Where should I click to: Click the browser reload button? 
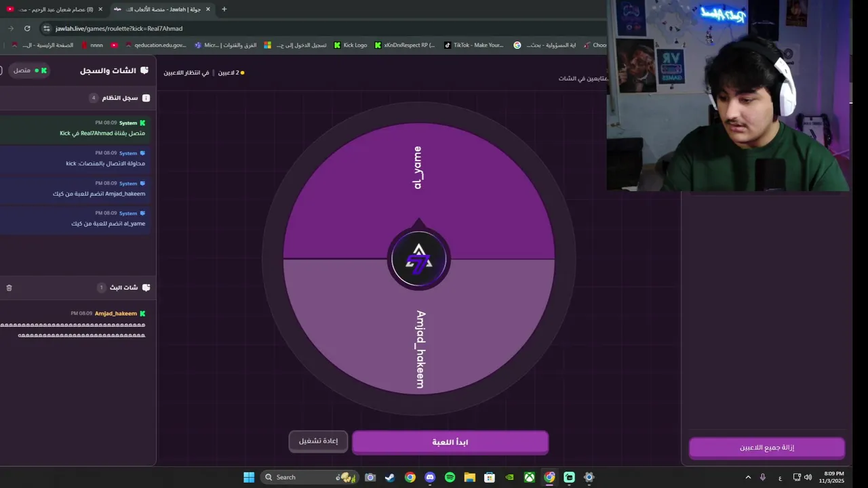pos(27,28)
